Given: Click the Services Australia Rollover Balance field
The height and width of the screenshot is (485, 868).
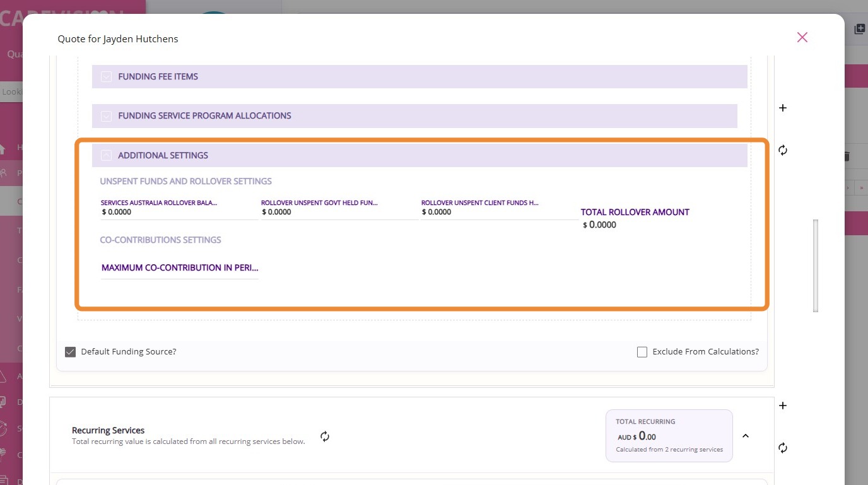Looking at the screenshot, I should tap(179, 209).
